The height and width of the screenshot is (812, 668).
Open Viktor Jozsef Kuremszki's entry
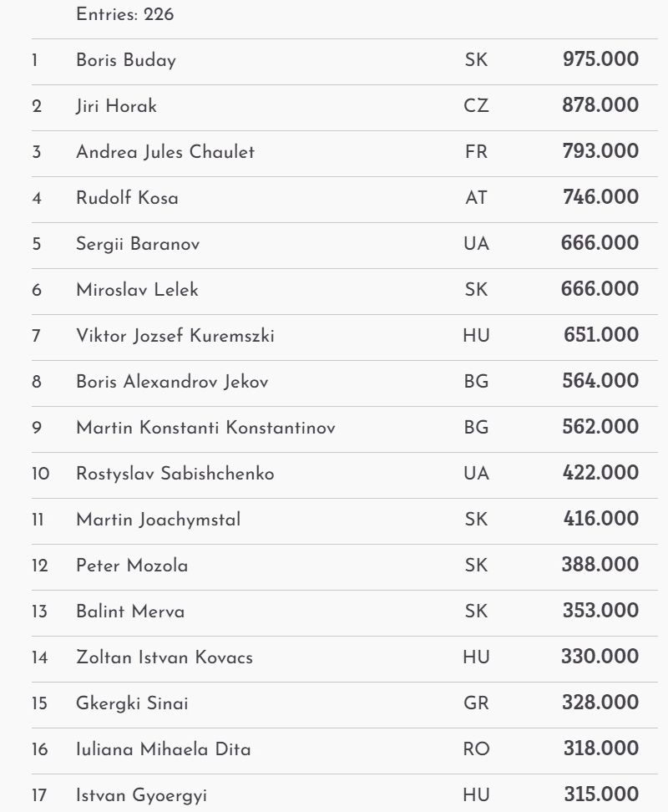point(175,336)
